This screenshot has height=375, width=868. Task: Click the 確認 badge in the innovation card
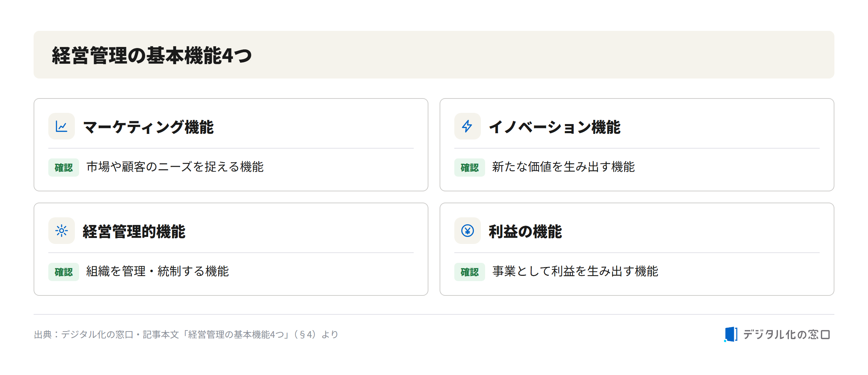coord(469,168)
